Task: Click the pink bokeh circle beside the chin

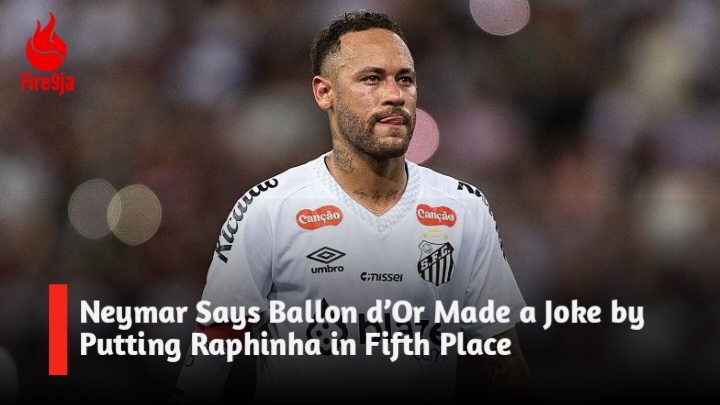Action: 424,136
